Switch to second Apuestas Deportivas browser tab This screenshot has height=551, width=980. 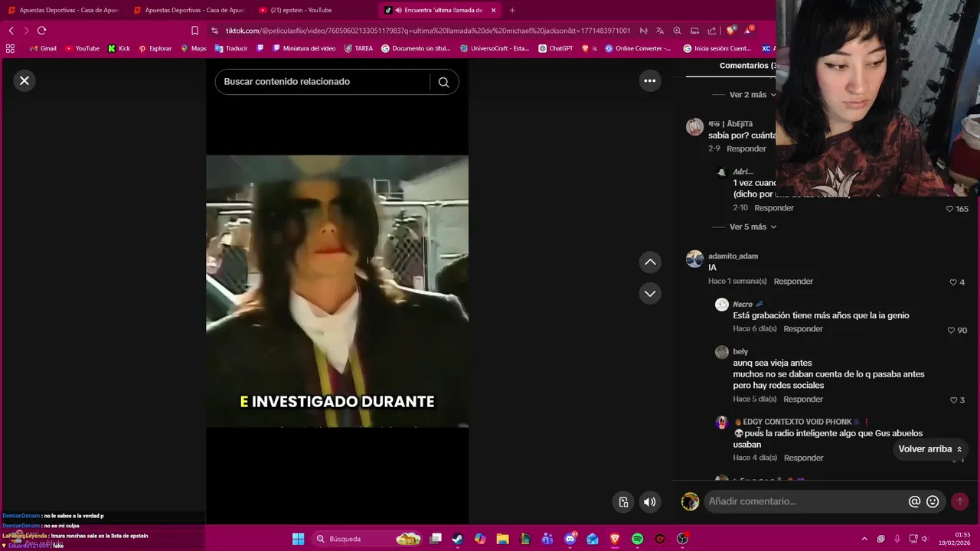(188, 10)
